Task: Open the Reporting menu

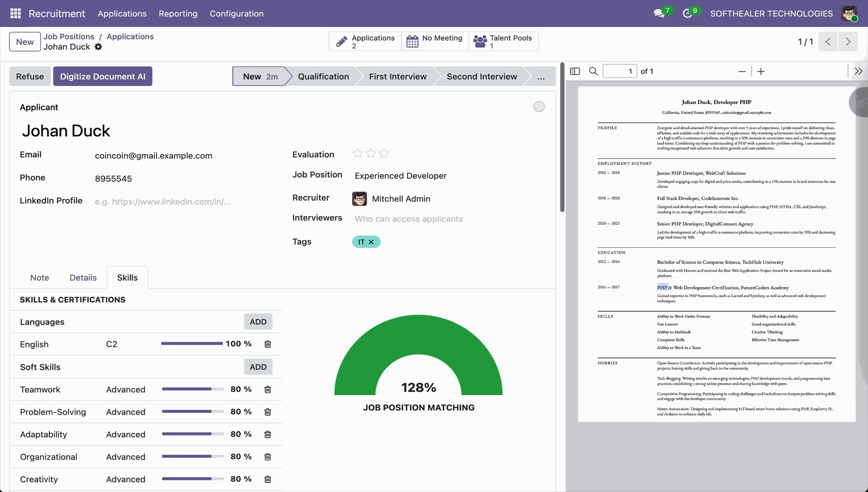Action: (x=178, y=14)
